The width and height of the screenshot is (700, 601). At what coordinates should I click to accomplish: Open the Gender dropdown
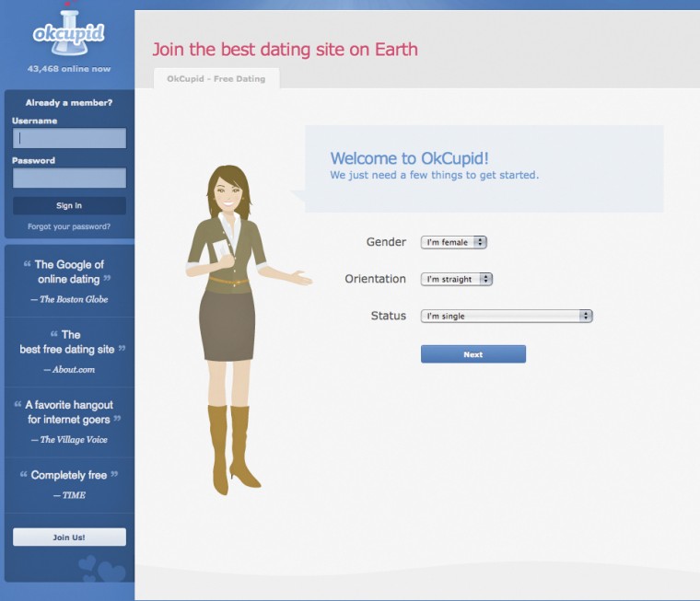453,242
